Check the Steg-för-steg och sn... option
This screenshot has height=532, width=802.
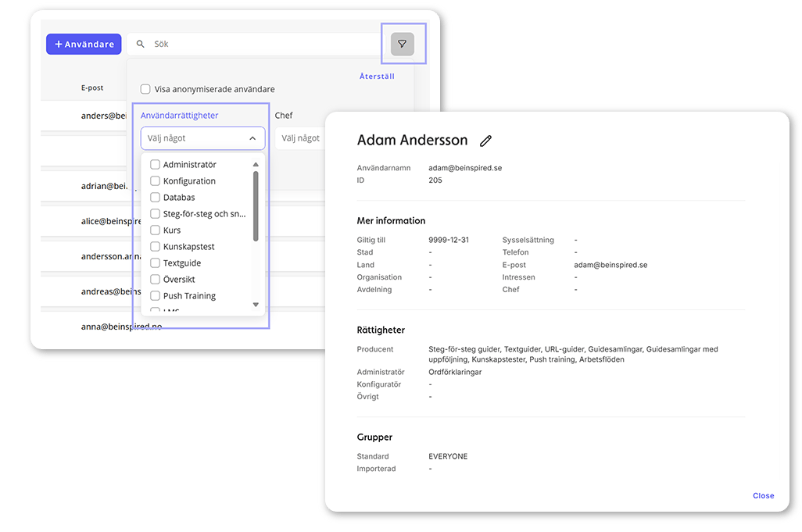tap(155, 213)
